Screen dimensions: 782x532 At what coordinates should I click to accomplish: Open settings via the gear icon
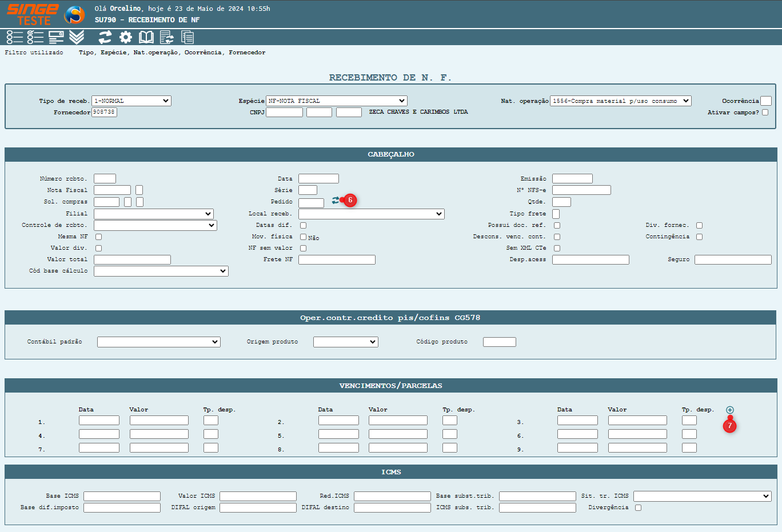pos(126,37)
